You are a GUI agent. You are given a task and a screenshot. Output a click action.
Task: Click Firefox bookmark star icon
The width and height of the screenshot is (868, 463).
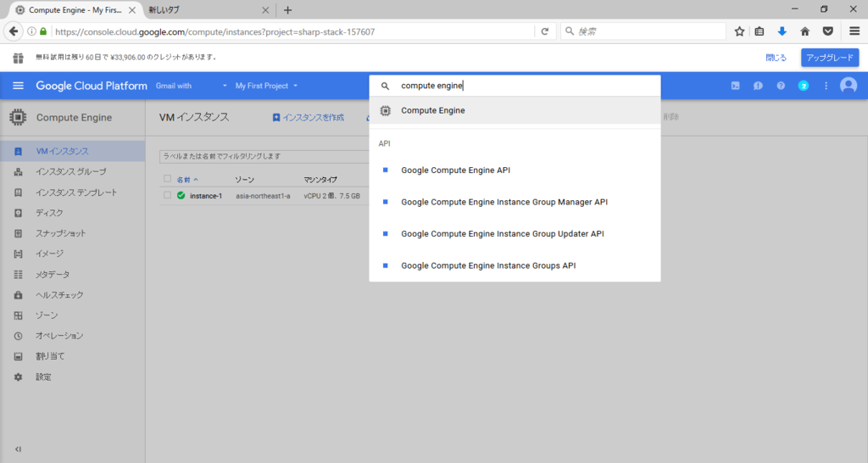pyautogui.click(x=739, y=31)
